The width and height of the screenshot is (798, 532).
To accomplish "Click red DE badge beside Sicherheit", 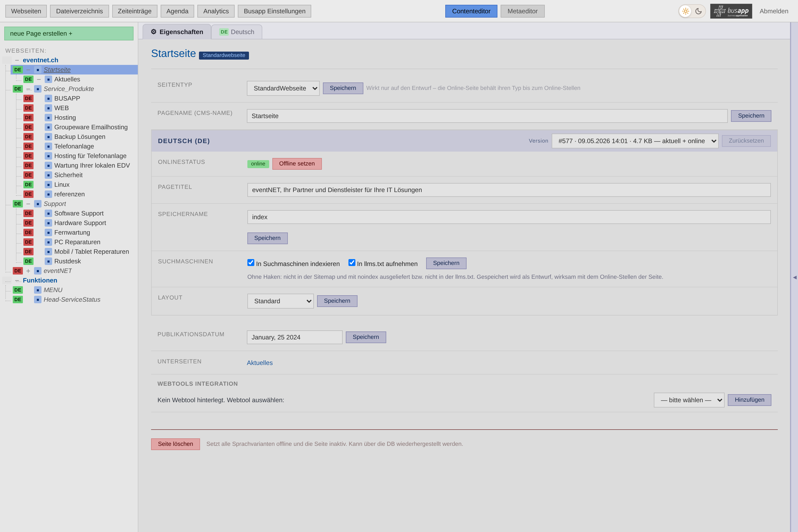I will 28,175.
